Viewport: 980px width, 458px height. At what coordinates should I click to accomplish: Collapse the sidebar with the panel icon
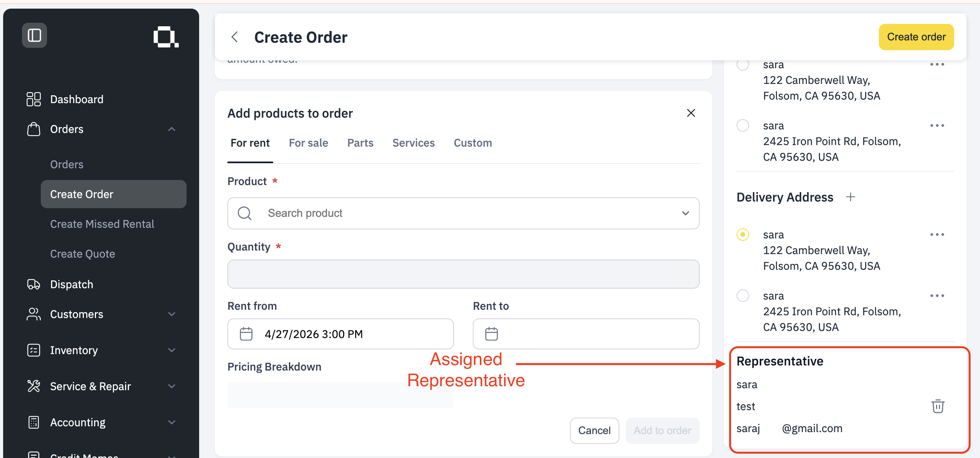(x=34, y=35)
